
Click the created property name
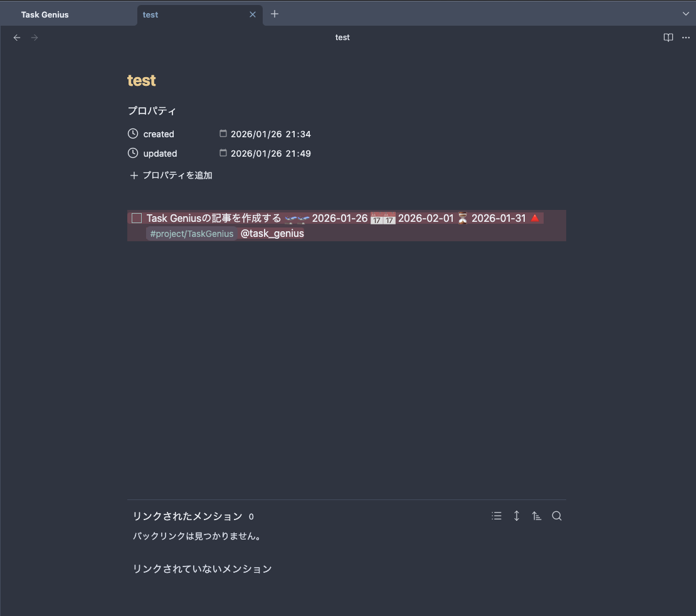[x=159, y=134]
